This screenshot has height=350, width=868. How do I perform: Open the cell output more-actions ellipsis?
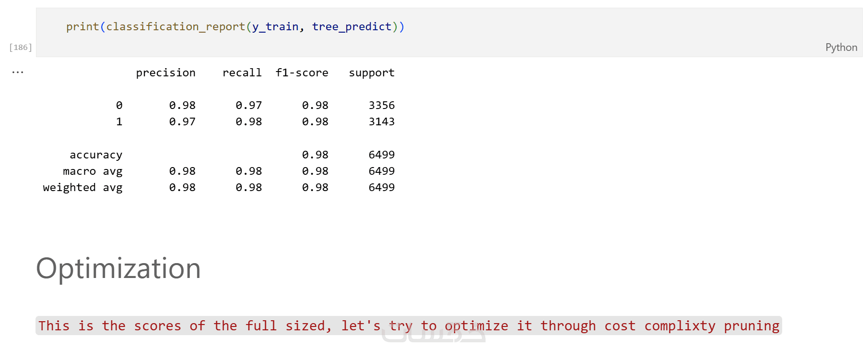click(18, 72)
